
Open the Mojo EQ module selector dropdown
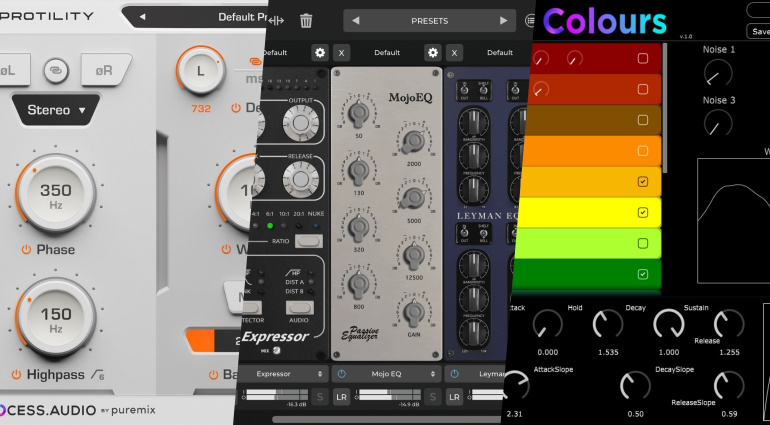395,374
